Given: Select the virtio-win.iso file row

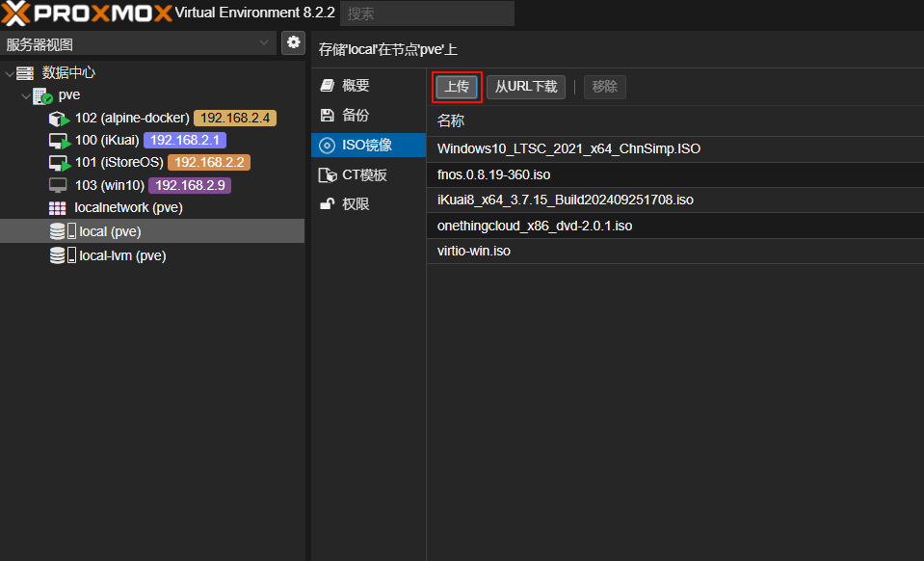Looking at the screenshot, I should point(473,251).
